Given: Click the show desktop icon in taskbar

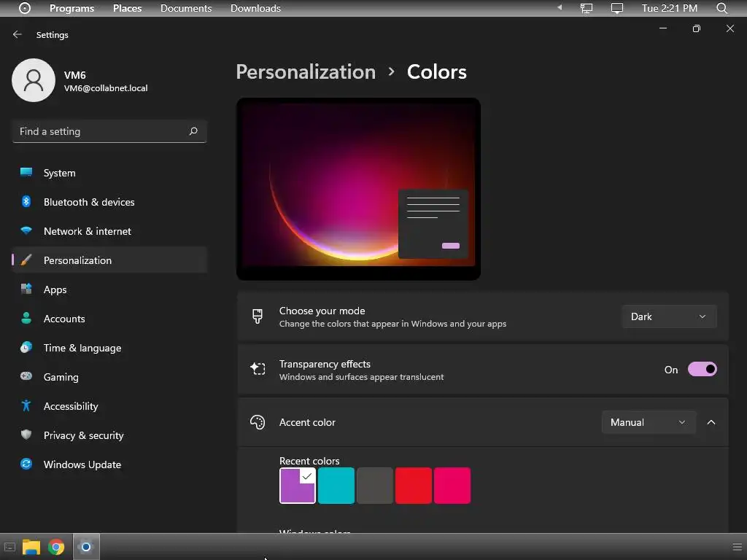Looking at the screenshot, I should click(9, 547).
